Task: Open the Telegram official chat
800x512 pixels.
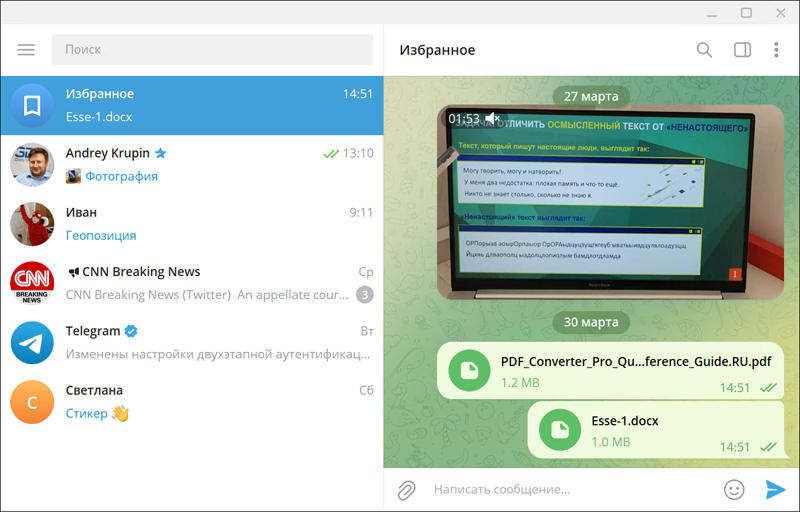Action: pos(192,342)
